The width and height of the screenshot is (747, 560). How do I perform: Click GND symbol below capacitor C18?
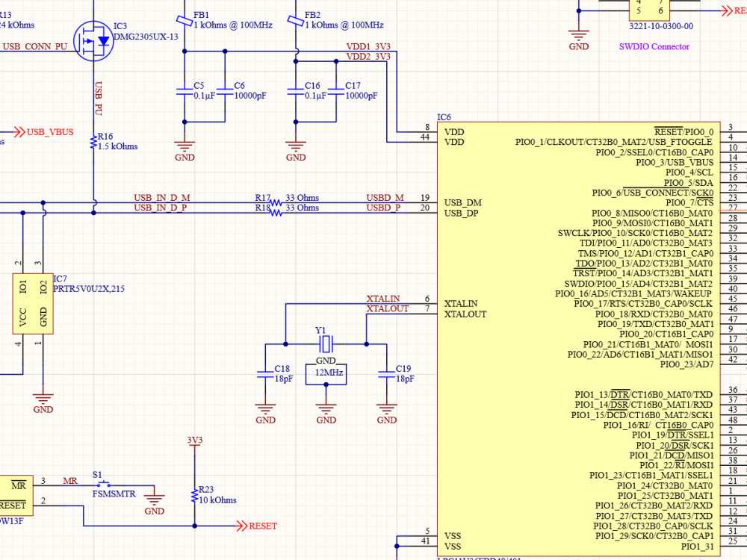265,413
